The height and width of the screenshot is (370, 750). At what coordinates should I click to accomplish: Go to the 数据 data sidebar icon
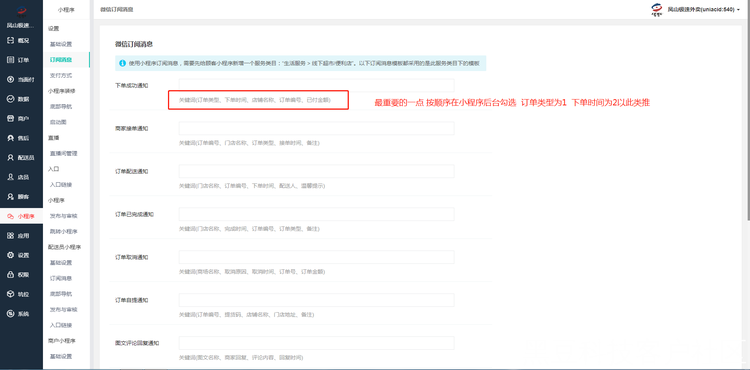[11, 99]
